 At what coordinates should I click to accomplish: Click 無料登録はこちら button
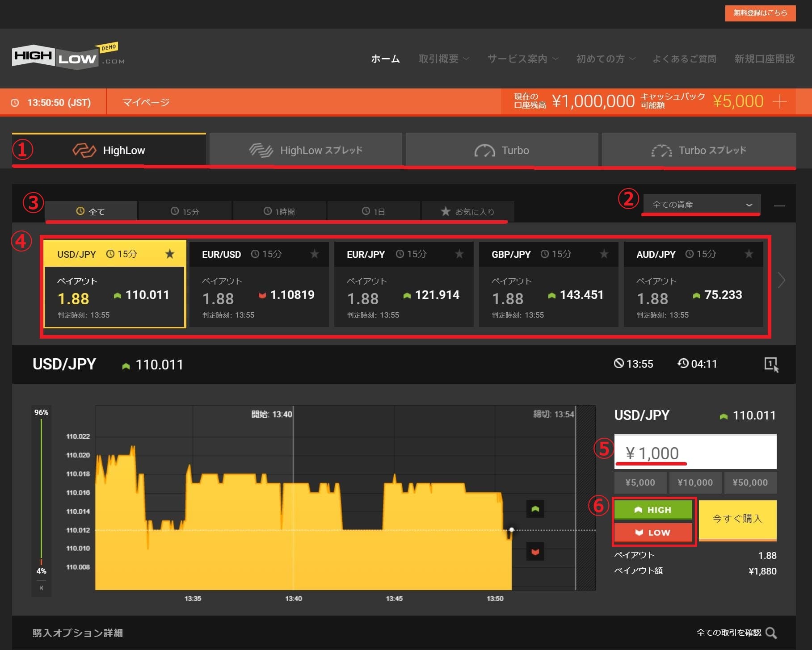click(x=760, y=13)
